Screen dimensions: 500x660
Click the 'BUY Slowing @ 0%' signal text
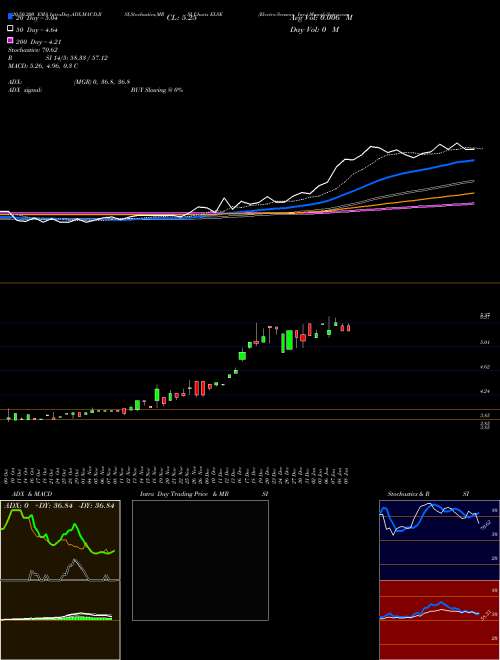(x=157, y=90)
